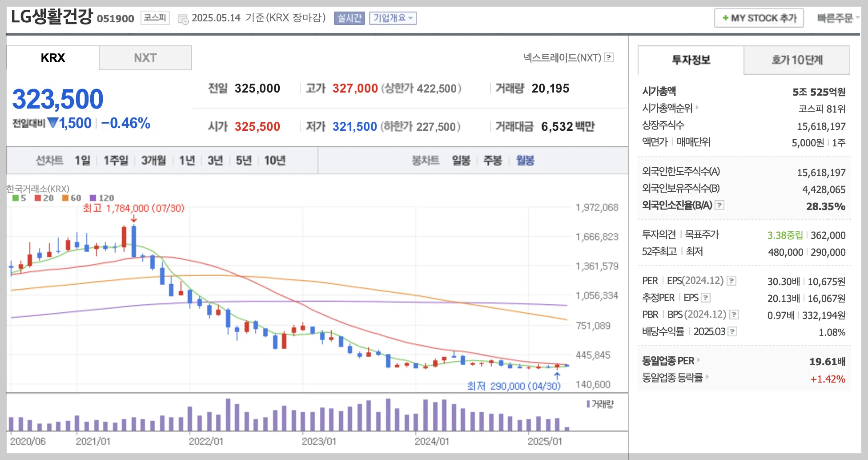Viewport: 868px width, 460px height.
Task: Open the calendar icon beside the date
Action: [183, 19]
